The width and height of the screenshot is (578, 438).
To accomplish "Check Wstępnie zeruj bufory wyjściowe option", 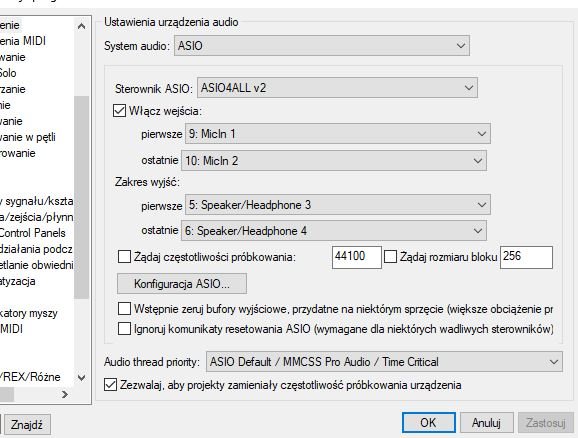I will [x=124, y=309].
